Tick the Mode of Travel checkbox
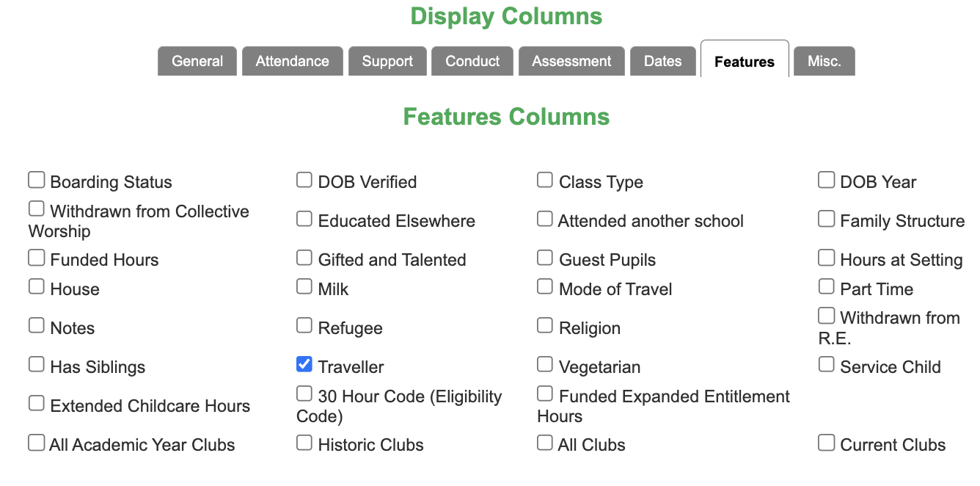 point(545,286)
